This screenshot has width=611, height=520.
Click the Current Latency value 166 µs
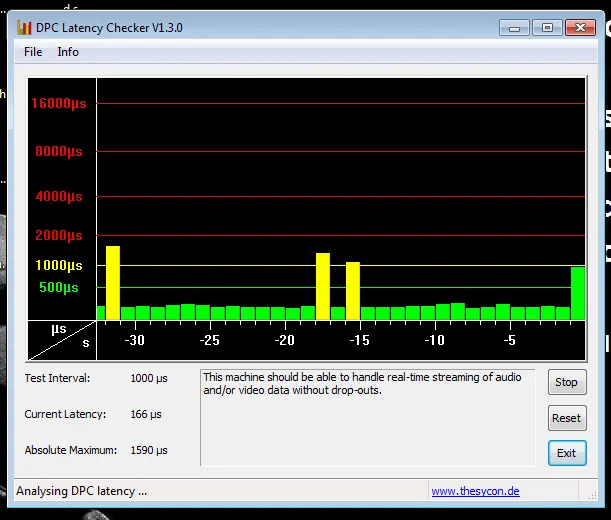(146, 414)
